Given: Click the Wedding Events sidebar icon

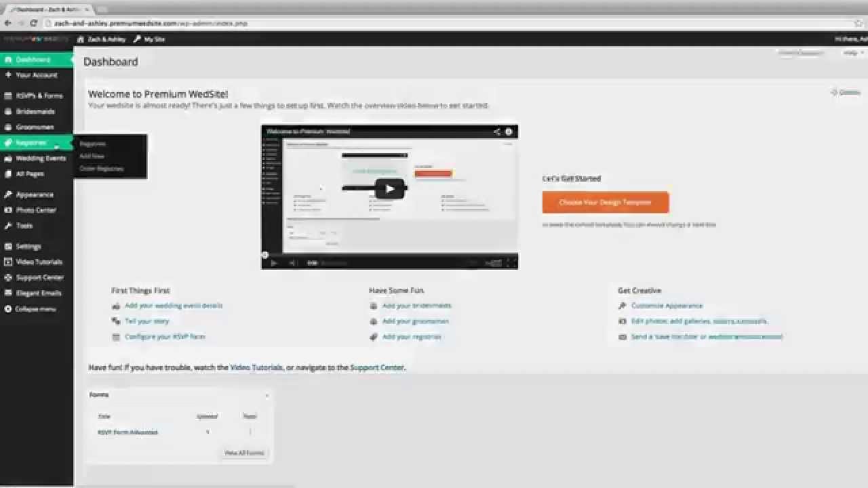Looking at the screenshot, I should coord(8,159).
